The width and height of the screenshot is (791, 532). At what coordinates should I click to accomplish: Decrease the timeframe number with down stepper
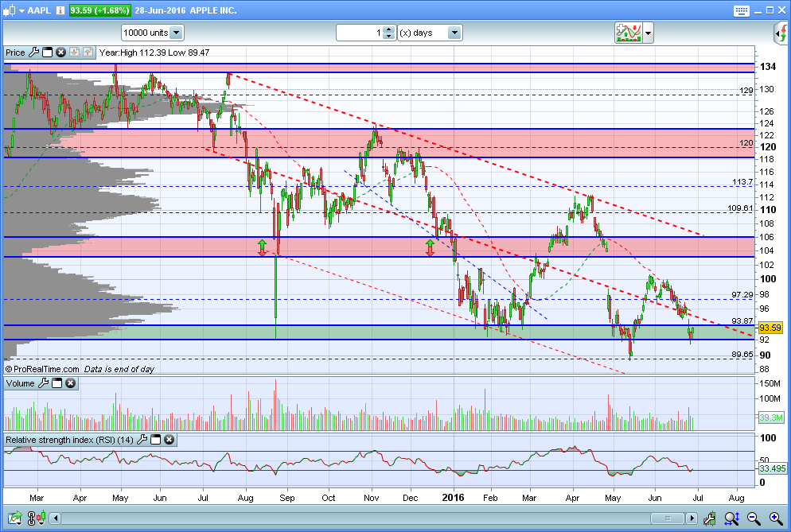[x=388, y=37]
